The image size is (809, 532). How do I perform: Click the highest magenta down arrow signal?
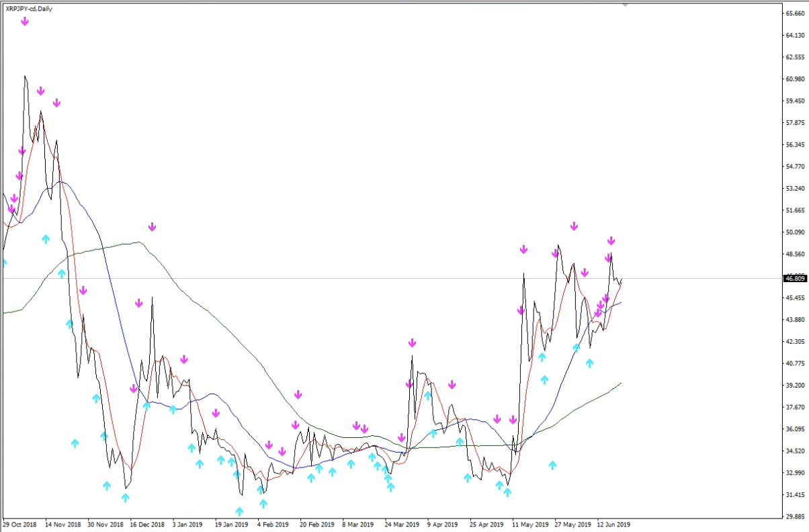(25, 21)
